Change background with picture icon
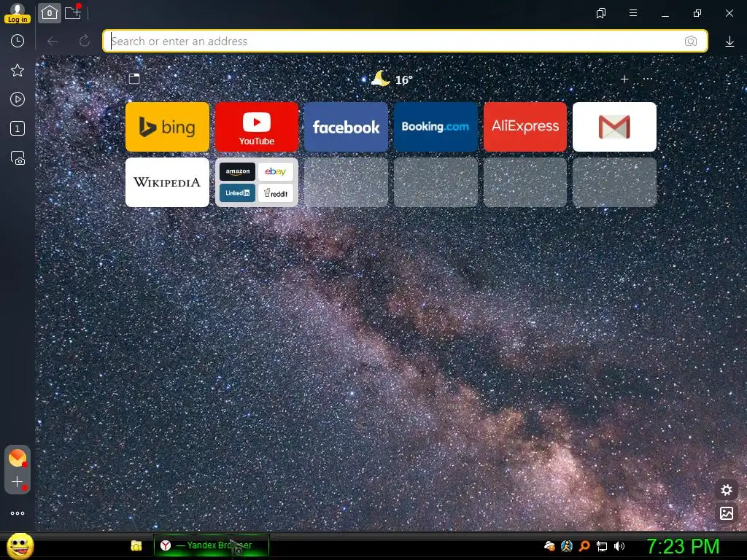The height and width of the screenshot is (560, 747). pyautogui.click(x=726, y=513)
